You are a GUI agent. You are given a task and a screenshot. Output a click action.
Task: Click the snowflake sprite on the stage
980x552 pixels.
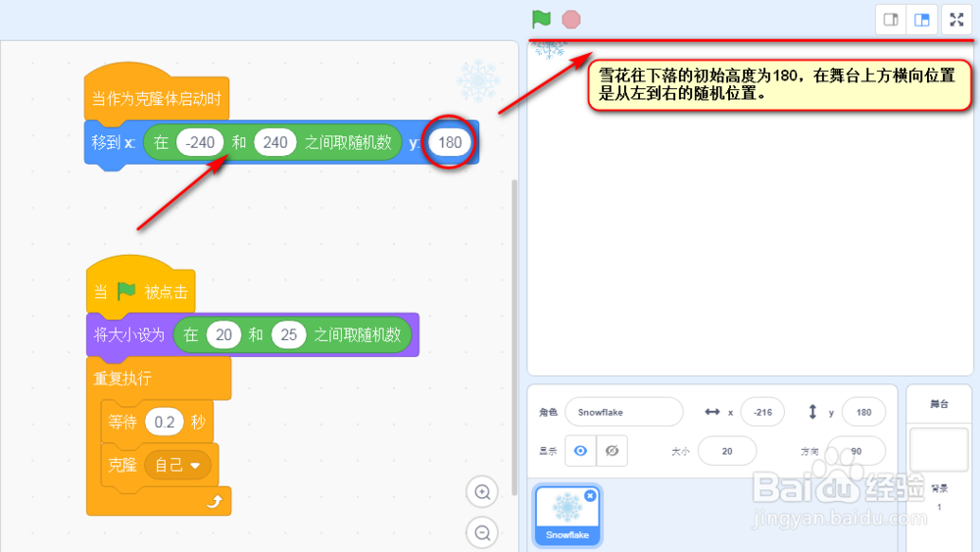point(550,49)
